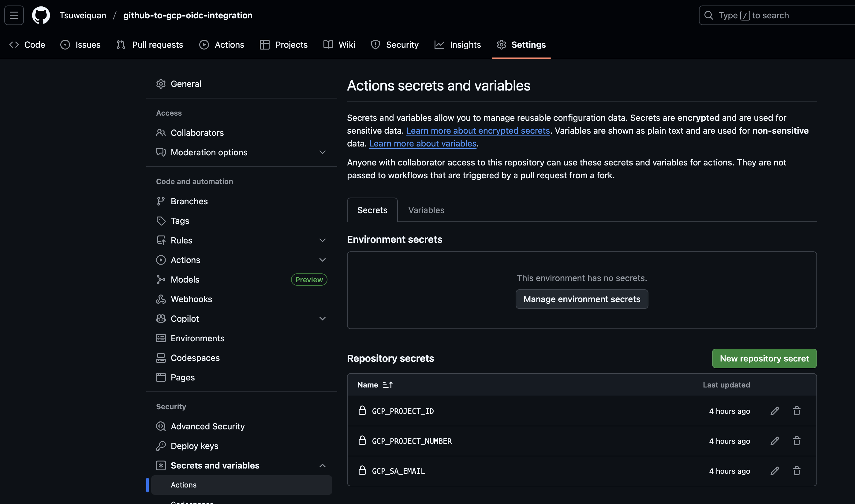Viewport: 855px width, 504px height.
Task: Click Manage environment secrets button
Action: pos(582,299)
